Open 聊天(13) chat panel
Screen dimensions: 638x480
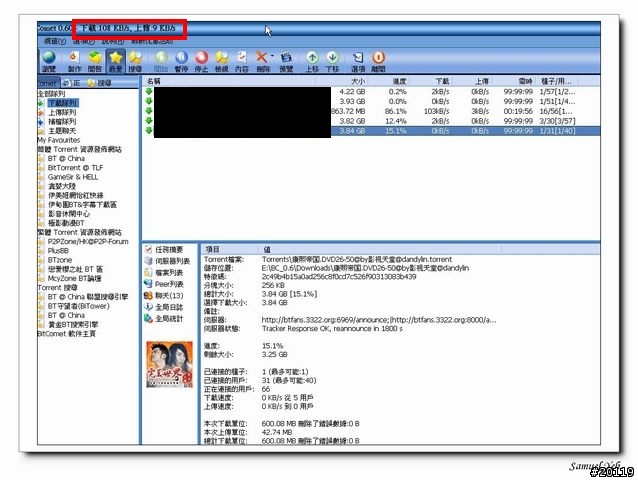coord(164,296)
